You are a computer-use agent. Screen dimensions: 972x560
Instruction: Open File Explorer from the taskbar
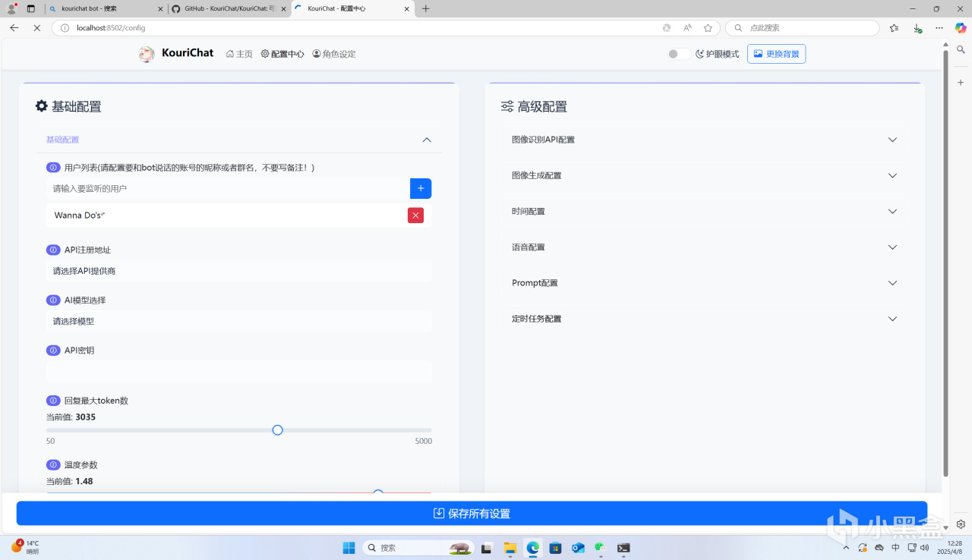tap(510, 548)
